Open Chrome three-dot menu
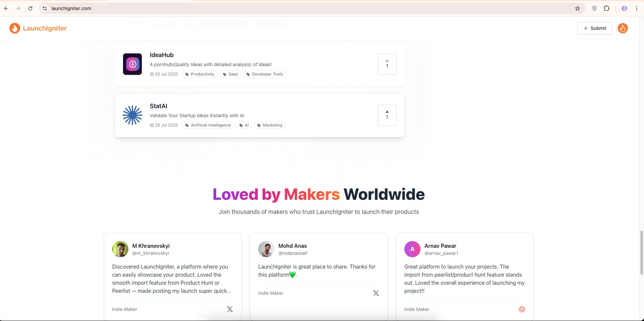The image size is (644, 321). click(x=637, y=8)
